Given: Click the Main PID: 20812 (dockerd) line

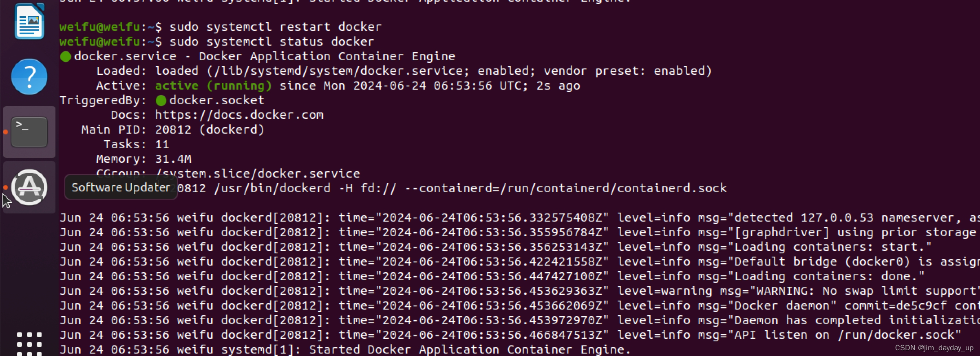Looking at the screenshot, I should click(172, 130).
